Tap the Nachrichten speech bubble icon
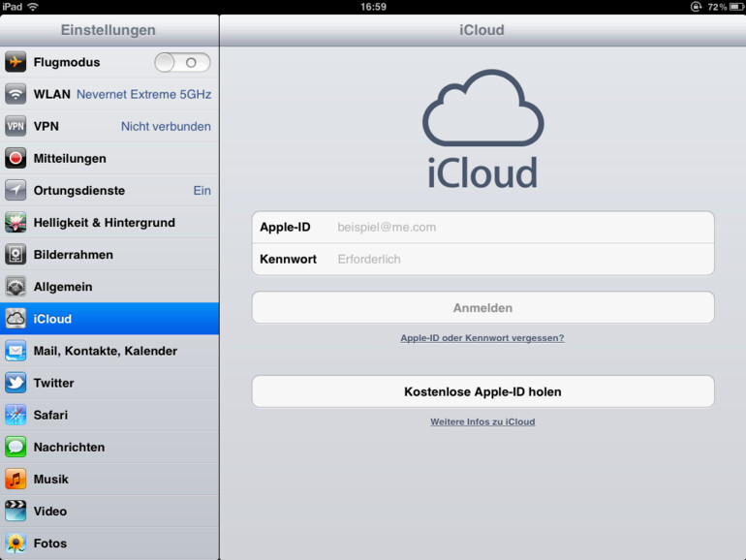The height and width of the screenshot is (560, 746). click(x=16, y=448)
